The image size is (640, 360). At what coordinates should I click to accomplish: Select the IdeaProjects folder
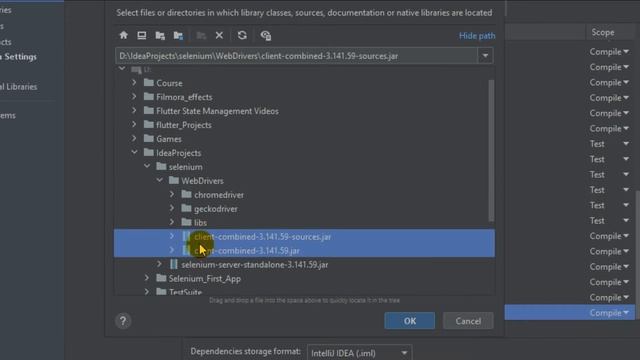pos(178,153)
